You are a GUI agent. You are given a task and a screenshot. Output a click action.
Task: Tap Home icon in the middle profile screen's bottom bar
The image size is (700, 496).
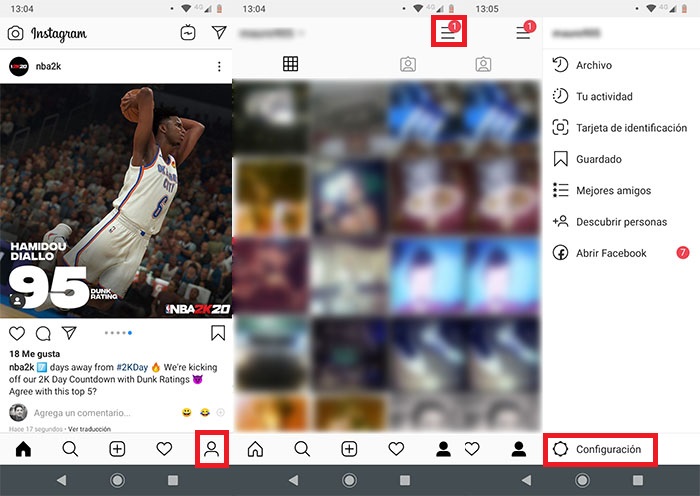coord(255,449)
